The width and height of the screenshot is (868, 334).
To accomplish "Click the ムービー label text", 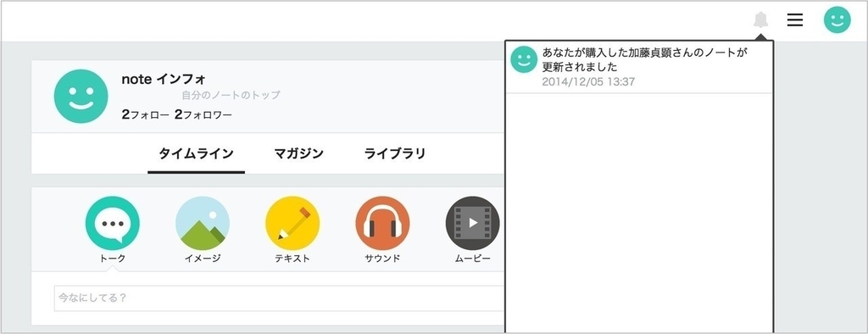I will [x=473, y=258].
